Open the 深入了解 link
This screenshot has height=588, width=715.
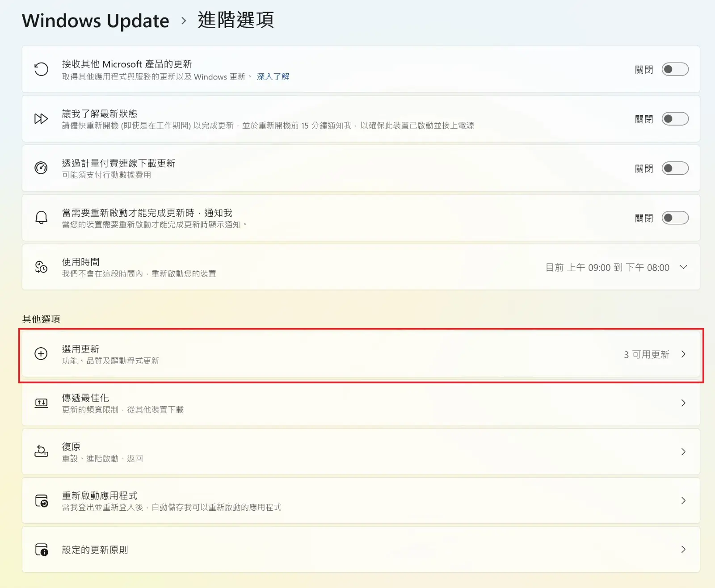pos(273,76)
